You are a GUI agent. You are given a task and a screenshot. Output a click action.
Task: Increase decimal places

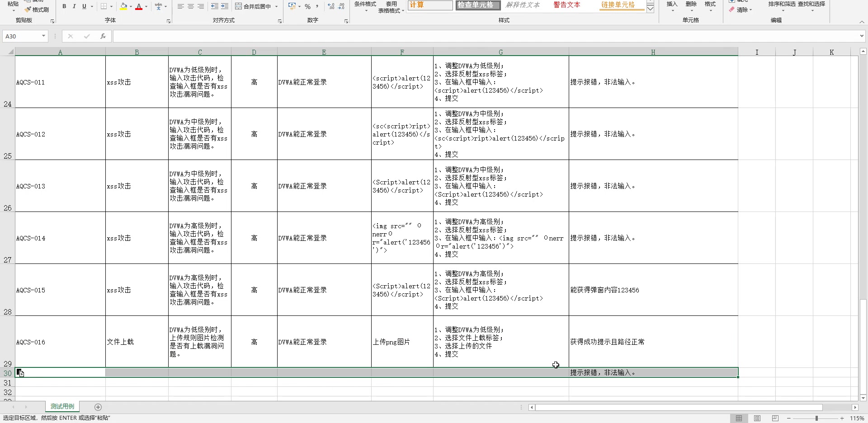[331, 6]
